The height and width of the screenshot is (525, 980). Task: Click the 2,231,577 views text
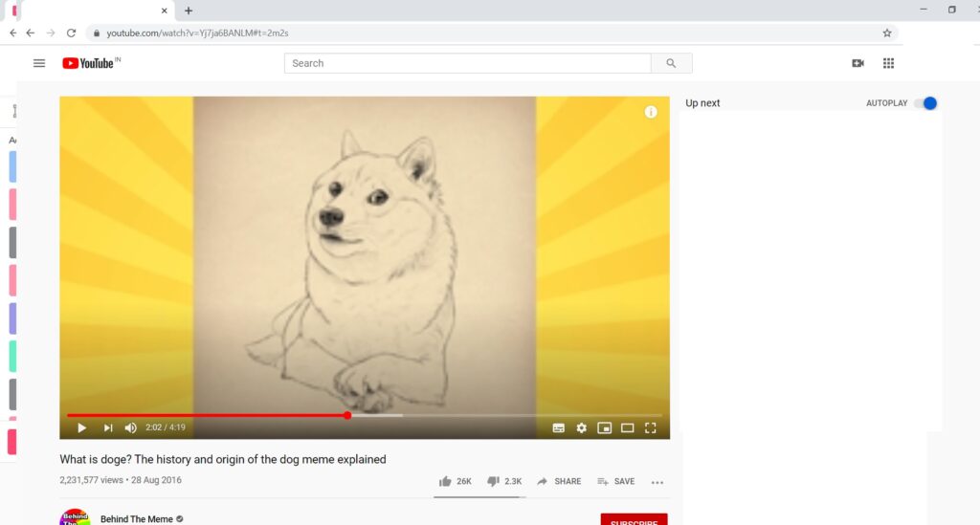[91, 480]
